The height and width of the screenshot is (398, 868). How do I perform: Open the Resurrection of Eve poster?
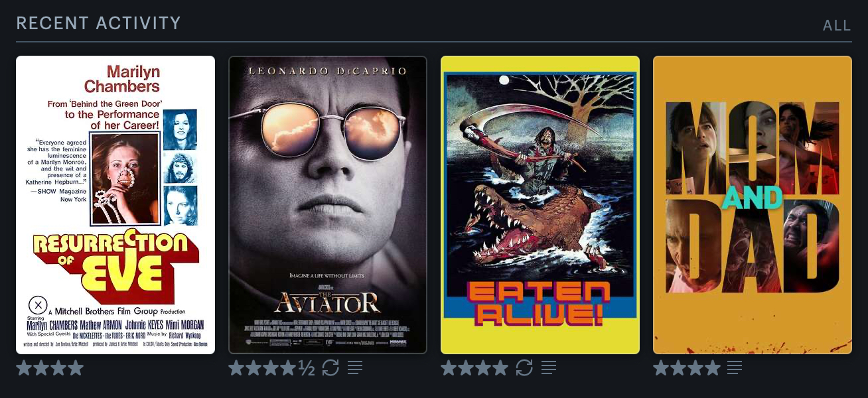coord(115,205)
